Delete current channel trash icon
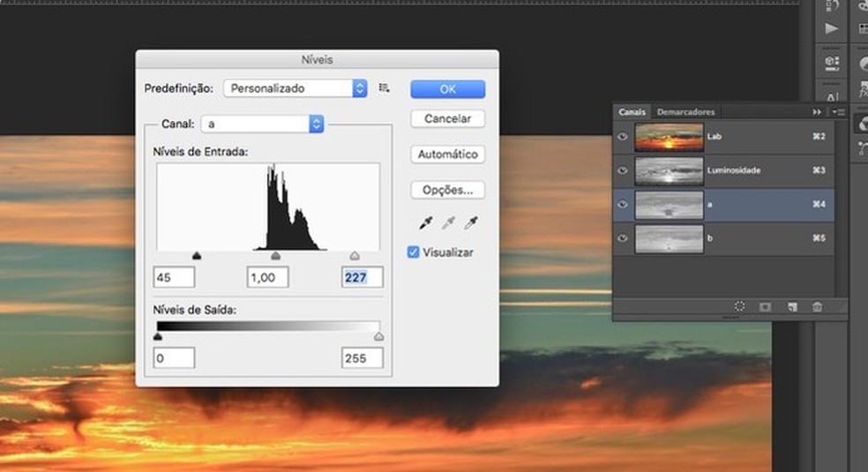Viewport: 868px width, 472px height. pos(817,306)
